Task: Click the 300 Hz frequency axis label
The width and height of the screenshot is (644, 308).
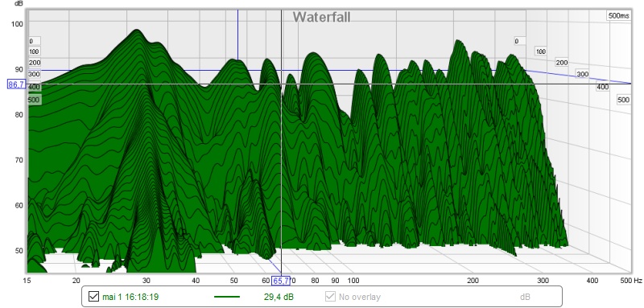Action: (543, 281)
